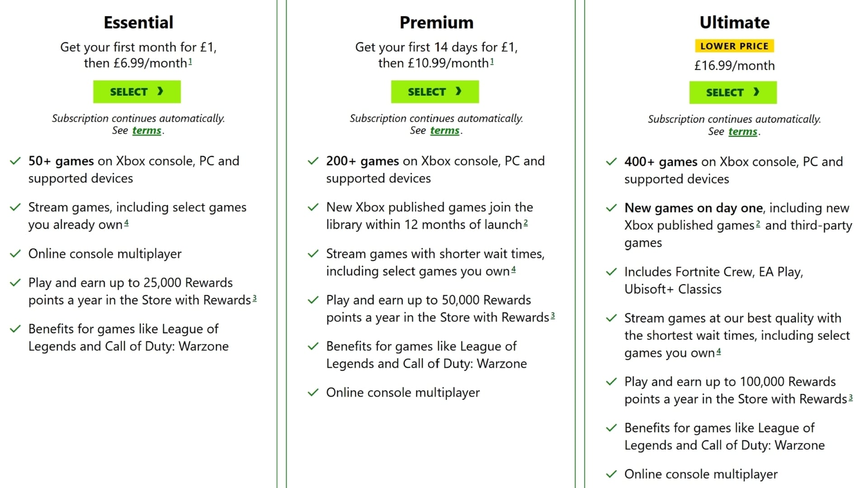The height and width of the screenshot is (488, 868).
Task: Open footnote 4 after 'you already own'
Action: (x=127, y=222)
